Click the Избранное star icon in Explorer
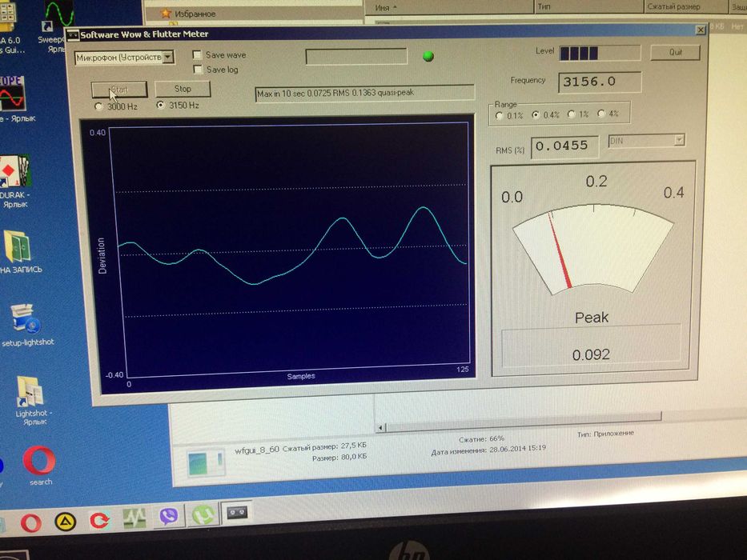 click(x=166, y=14)
